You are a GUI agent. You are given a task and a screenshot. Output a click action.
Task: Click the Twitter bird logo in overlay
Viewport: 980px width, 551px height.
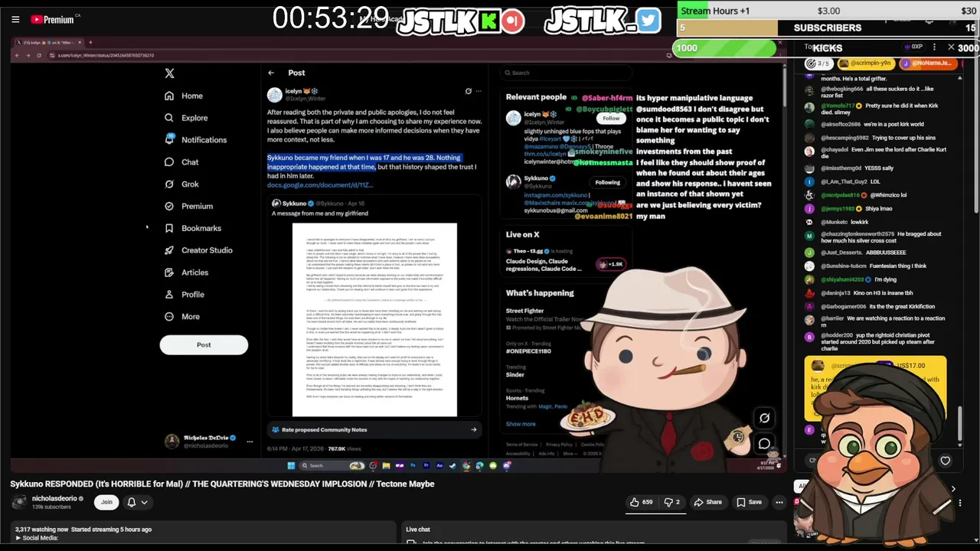tap(648, 21)
